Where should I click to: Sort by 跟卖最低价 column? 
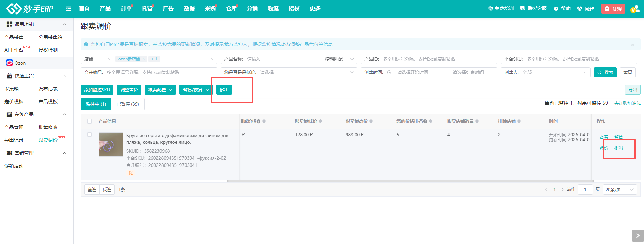coord(320,121)
